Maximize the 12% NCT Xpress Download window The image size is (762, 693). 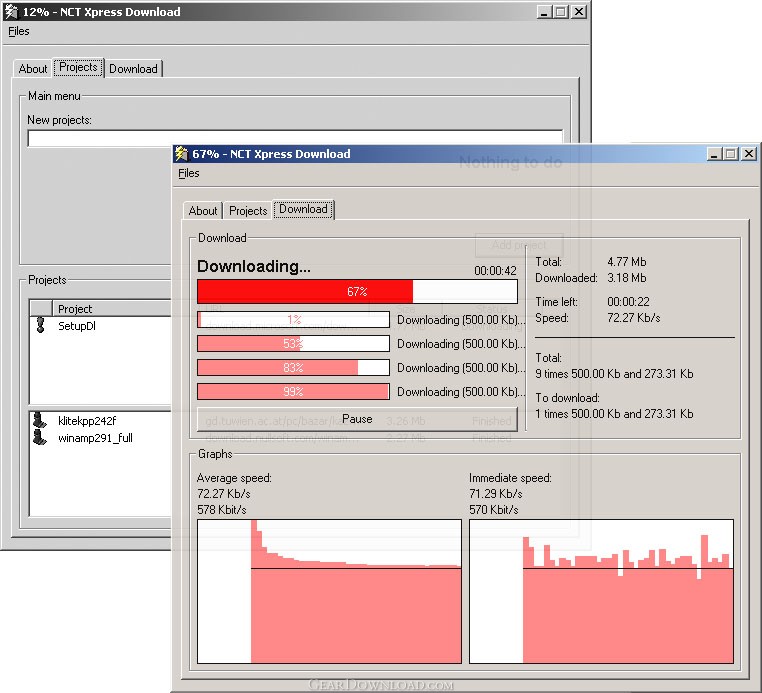click(x=560, y=12)
